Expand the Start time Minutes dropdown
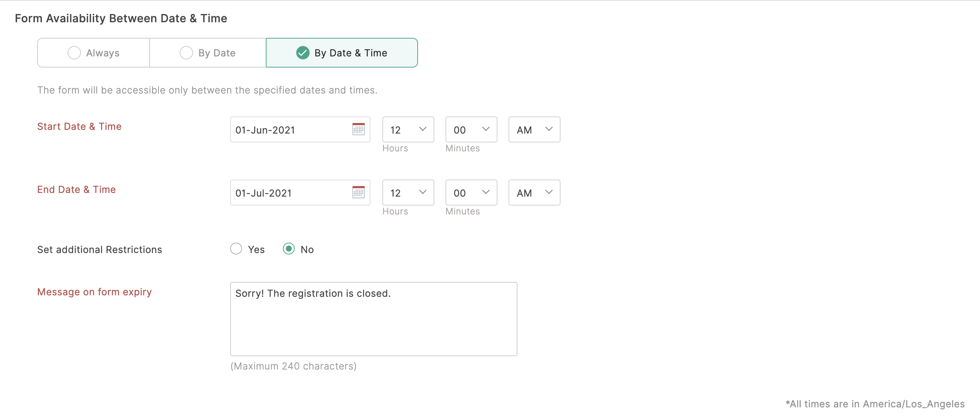The width and height of the screenshot is (980, 417). coord(471,129)
